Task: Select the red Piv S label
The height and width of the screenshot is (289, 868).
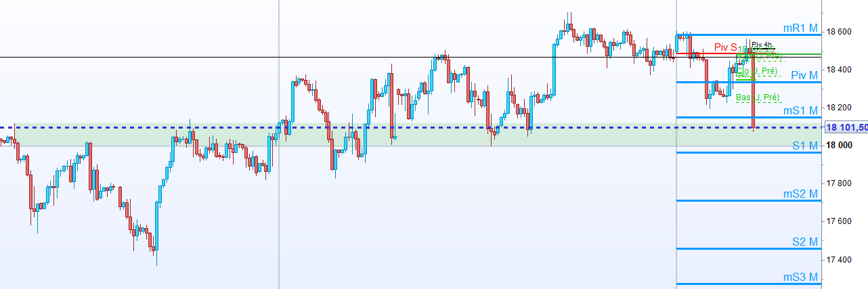Action: tap(725, 47)
